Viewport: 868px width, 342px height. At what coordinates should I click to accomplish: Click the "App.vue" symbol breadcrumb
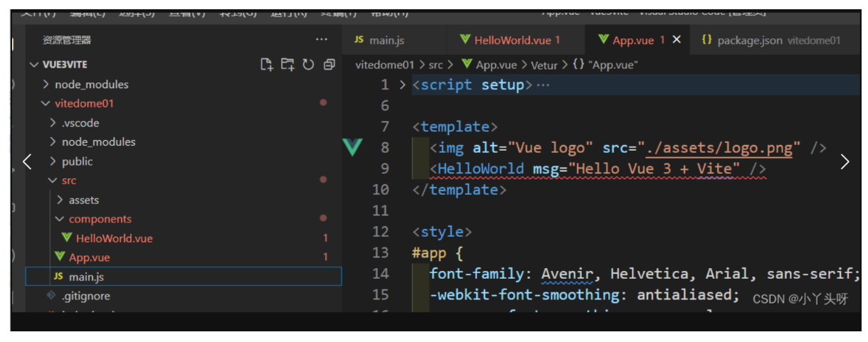click(605, 65)
